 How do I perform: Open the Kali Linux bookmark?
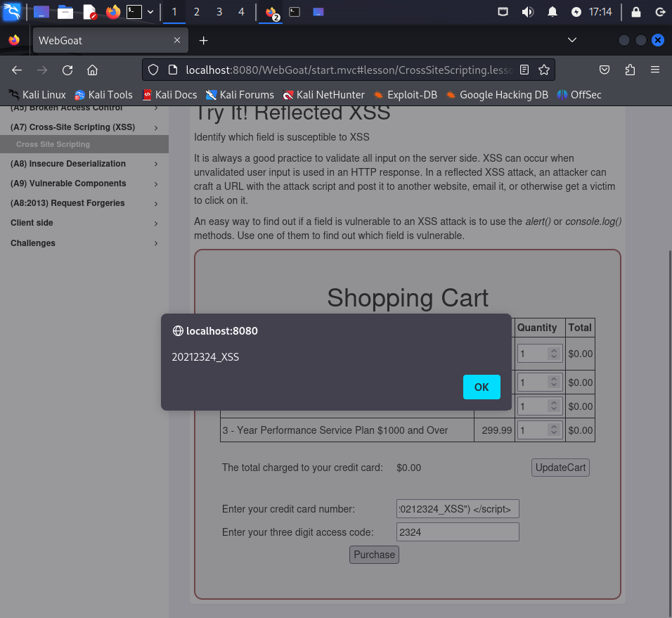pos(37,95)
